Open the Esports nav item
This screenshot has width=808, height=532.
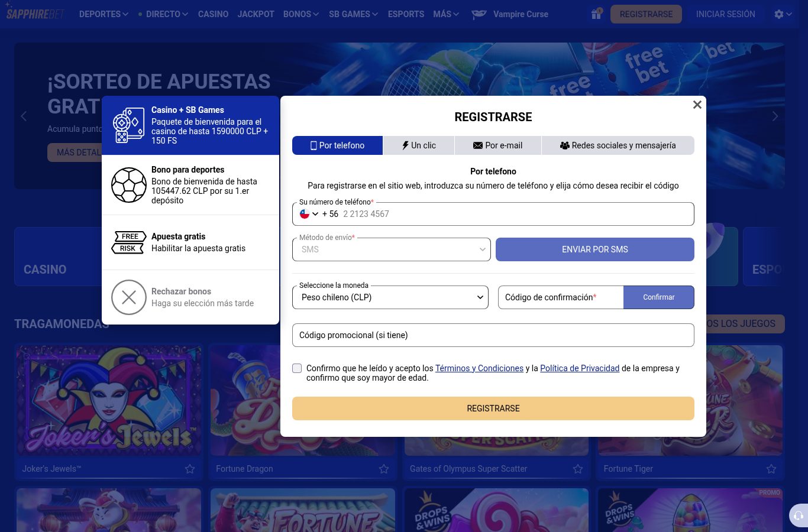pyautogui.click(x=406, y=14)
